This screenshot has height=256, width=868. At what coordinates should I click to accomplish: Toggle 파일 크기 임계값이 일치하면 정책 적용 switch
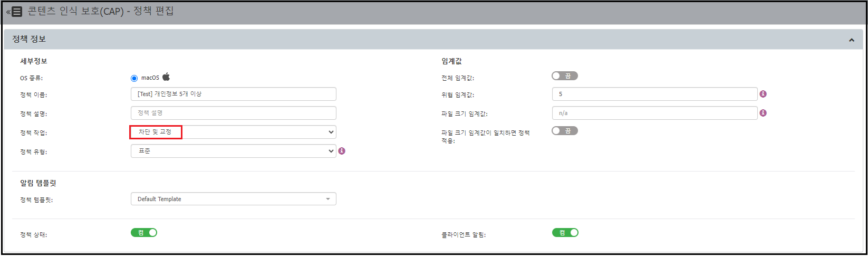point(564,131)
